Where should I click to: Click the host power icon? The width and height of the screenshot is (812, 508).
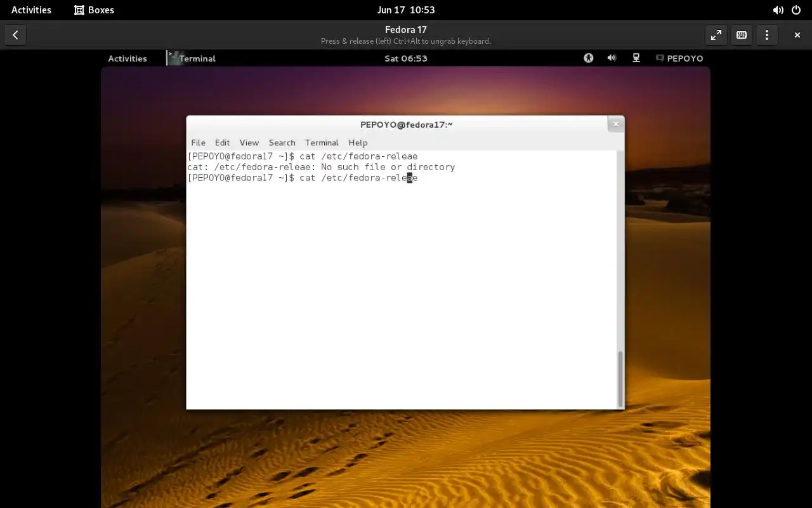(796, 10)
